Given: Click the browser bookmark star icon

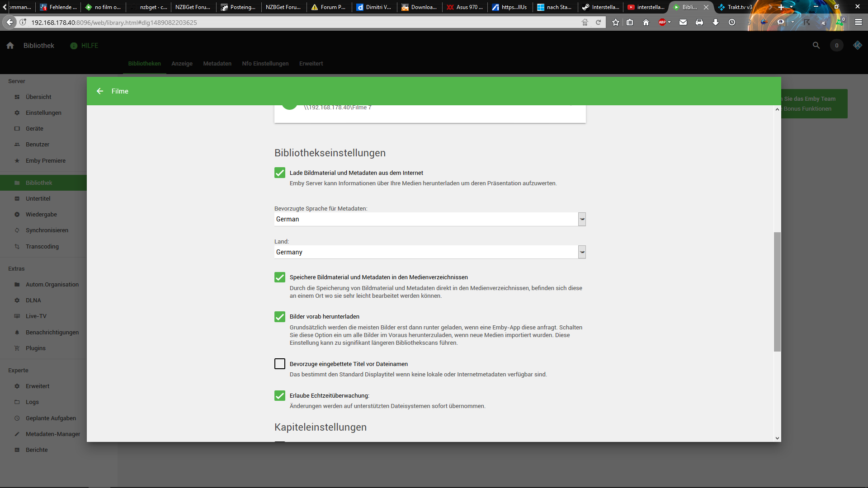Looking at the screenshot, I should pos(615,22).
